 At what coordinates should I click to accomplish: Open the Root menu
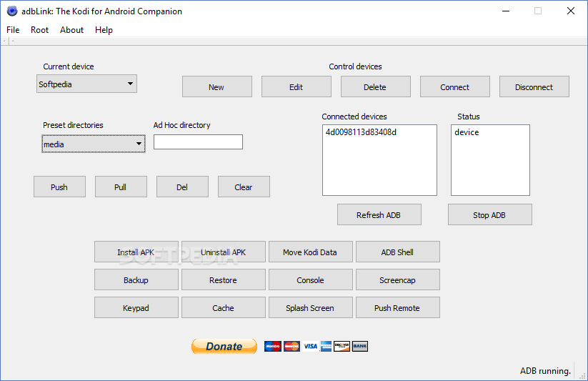(x=39, y=30)
